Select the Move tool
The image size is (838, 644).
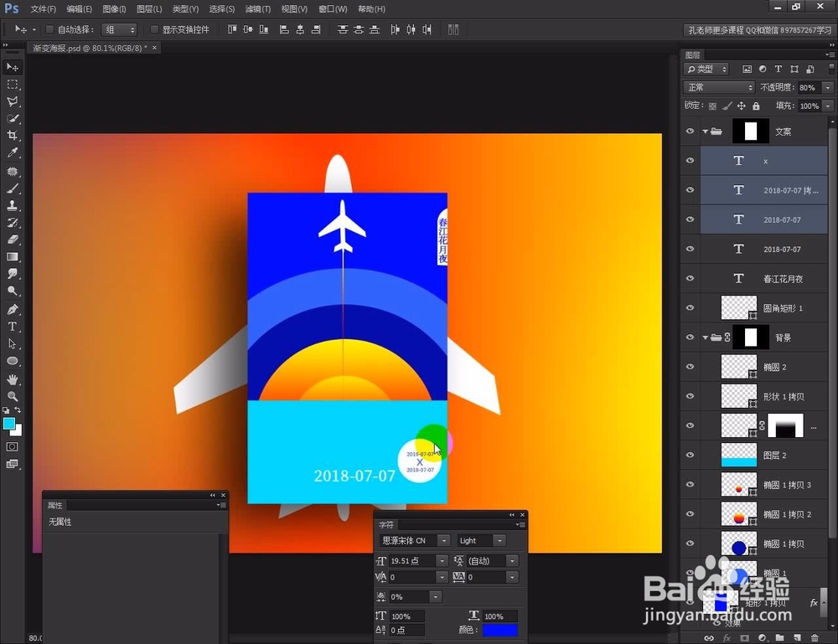coord(12,65)
